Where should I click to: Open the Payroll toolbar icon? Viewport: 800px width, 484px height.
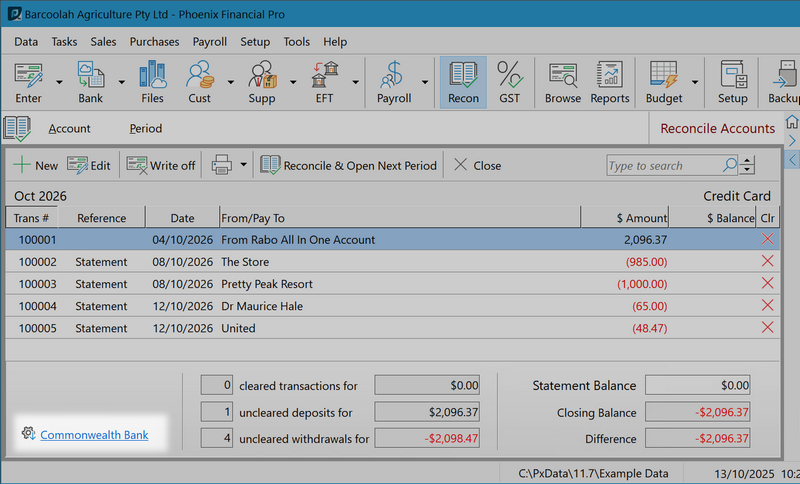pos(393,81)
